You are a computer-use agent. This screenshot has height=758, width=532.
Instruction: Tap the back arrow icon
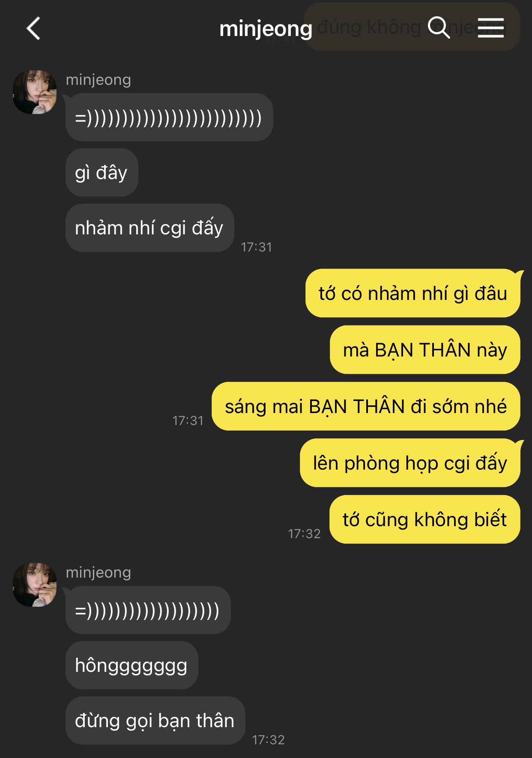(33, 29)
